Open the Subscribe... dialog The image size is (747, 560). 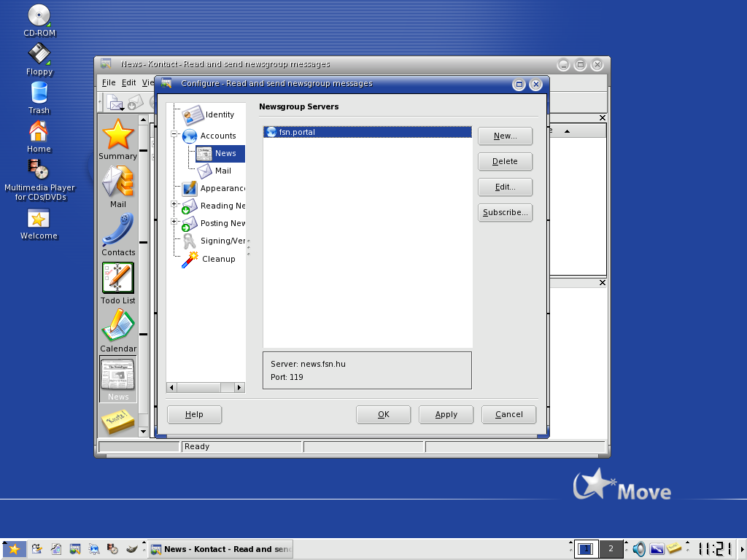(x=505, y=212)
